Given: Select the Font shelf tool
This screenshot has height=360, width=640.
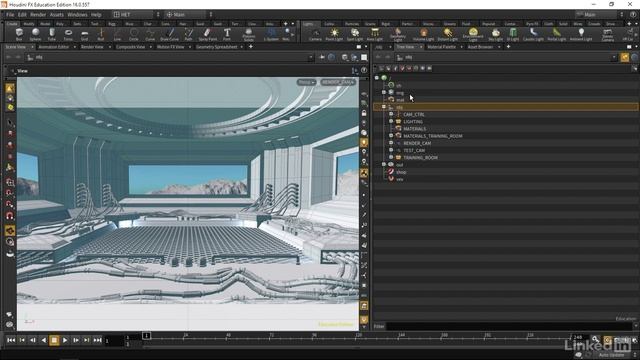Looking at the screenshot, I should (227, 34).
